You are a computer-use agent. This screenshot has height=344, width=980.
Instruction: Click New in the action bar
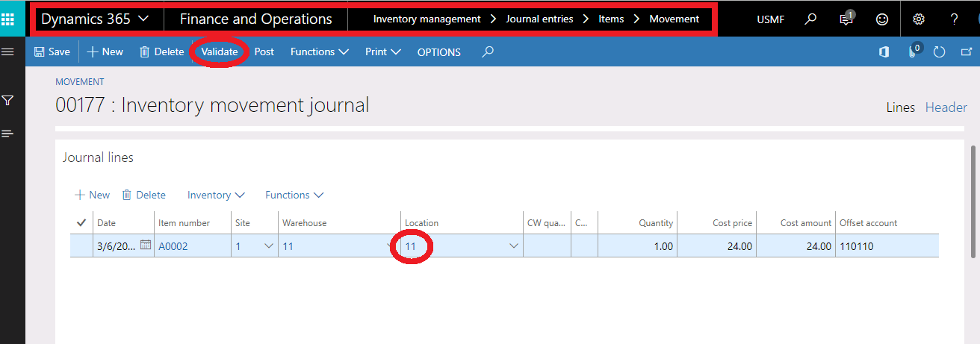(x=105, y=51)
